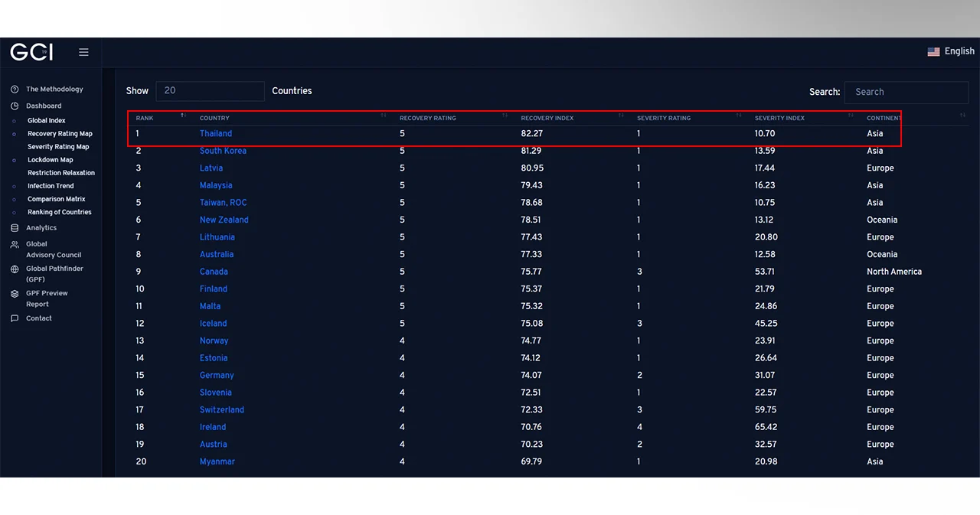The height and width of the screenshot is (515, 980).
Task: Open Ranking of Countries page
Action: [x=60, y=212]
